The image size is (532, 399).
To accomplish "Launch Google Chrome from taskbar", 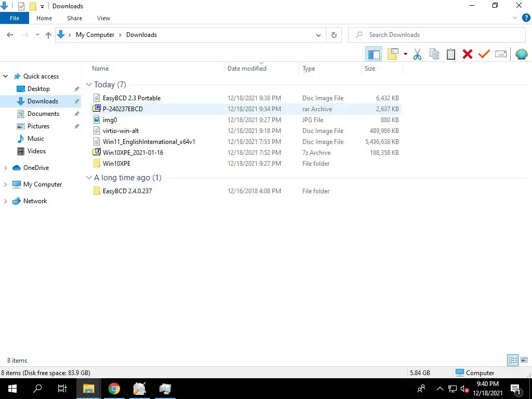I will pos(114,389).
